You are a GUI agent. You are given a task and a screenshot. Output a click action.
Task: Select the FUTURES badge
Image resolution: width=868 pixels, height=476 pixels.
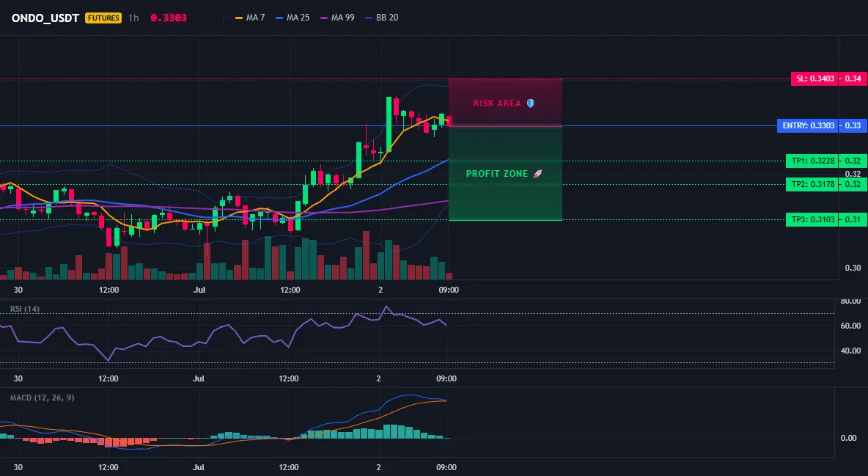click(103, 18)
